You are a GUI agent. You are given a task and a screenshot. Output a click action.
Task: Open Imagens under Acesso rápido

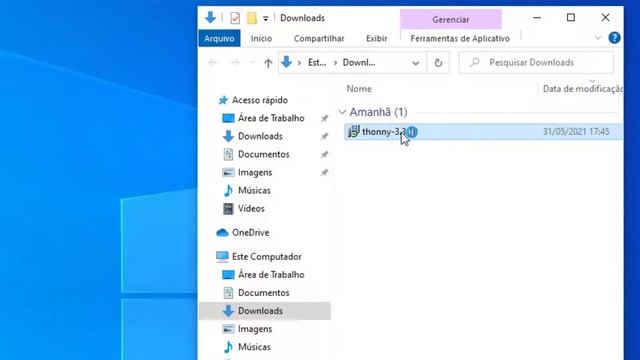pyautogui.click(x=255, y=172)
